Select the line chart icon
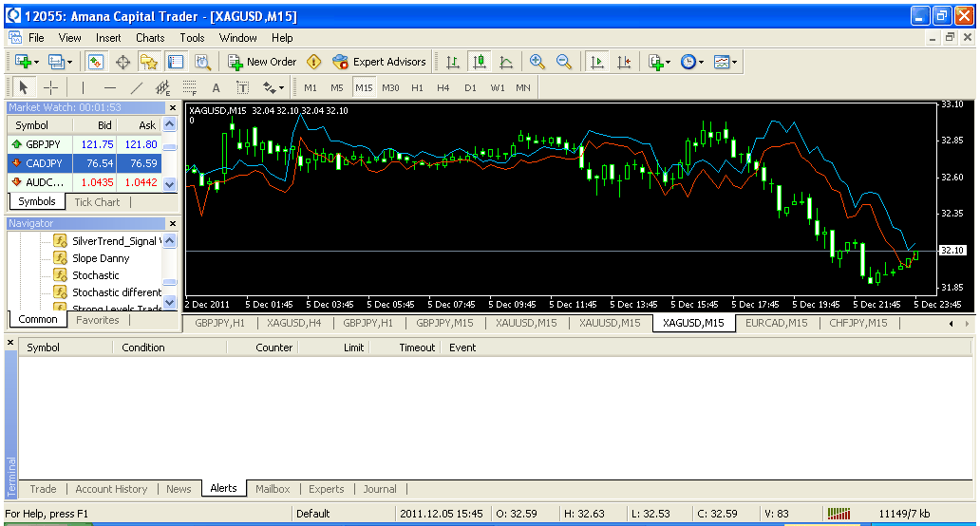The image size is (980, 526). (506, 62)
